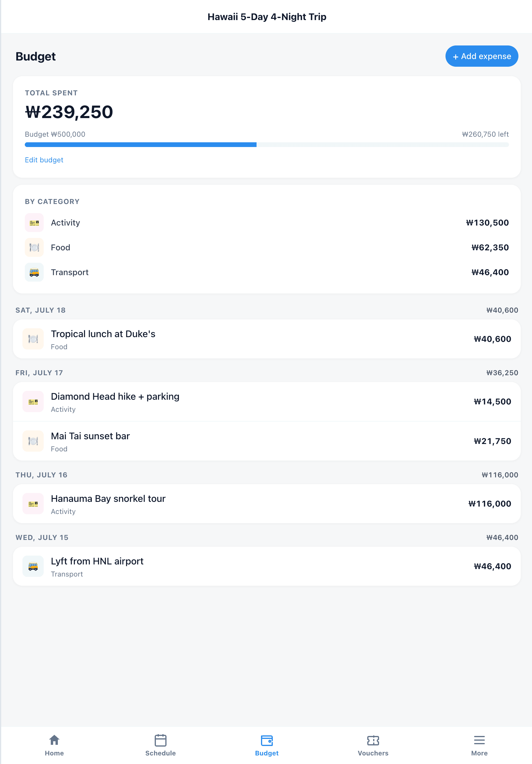Select the Hanauma Bay snorkel tour expense
This screenshot has width=532, height=764.
266,503
